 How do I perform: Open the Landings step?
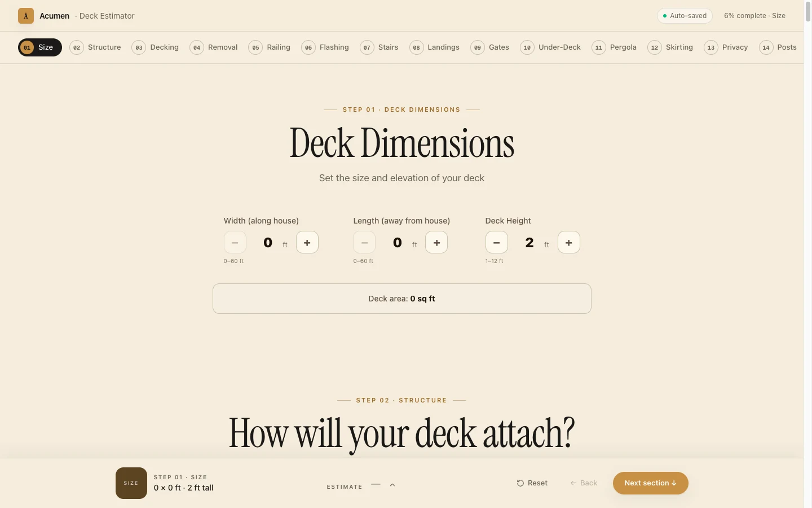coord(435,47)
